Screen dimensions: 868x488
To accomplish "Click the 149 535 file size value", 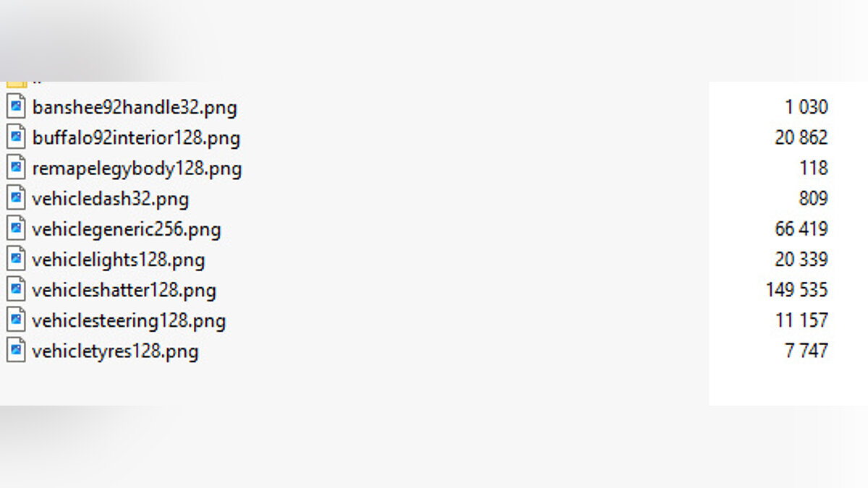I will pos(796,291).
